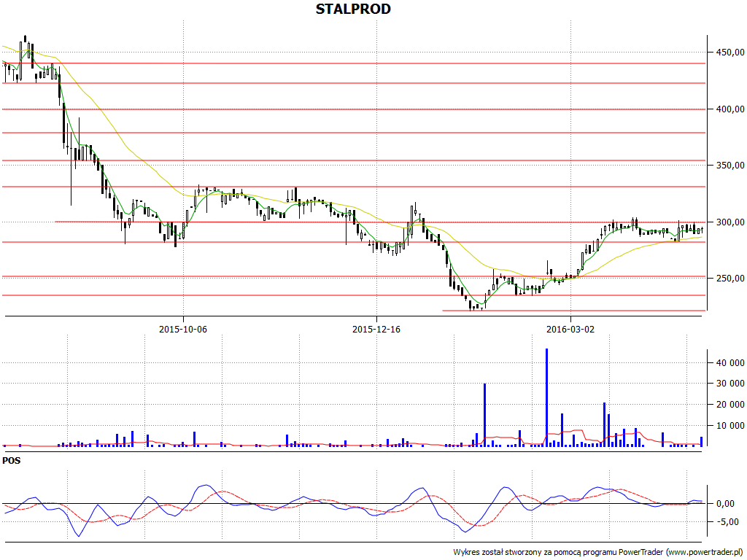
Task: Select the 2016-03-02 date label
Action: coord(570,329)
